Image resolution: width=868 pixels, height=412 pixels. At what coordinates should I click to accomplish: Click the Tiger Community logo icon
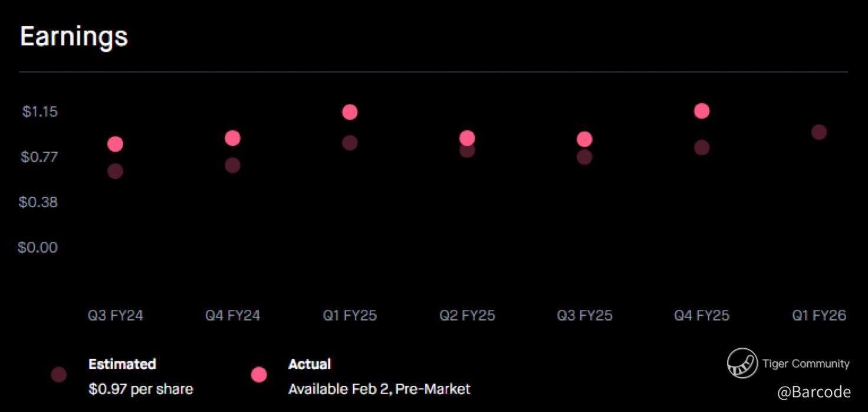[x=742, y=363]
